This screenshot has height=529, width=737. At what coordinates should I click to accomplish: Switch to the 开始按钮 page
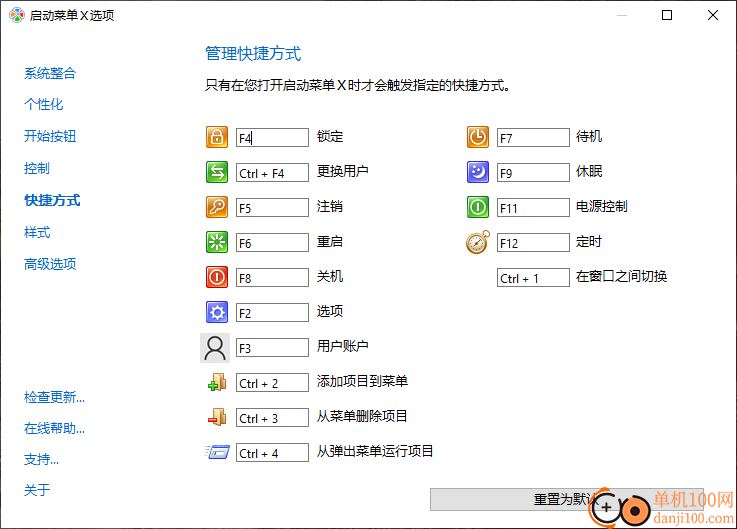coord(50,136)
